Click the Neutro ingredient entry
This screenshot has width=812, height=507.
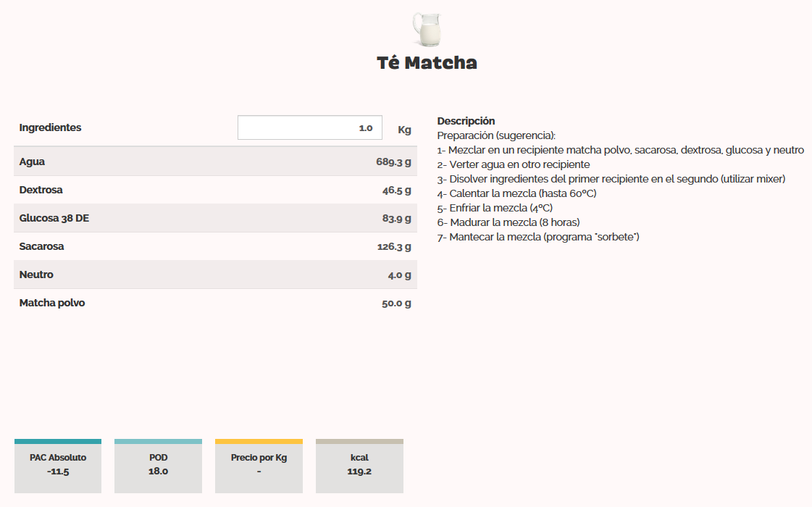pyautogui.click(x=215, y=275)
